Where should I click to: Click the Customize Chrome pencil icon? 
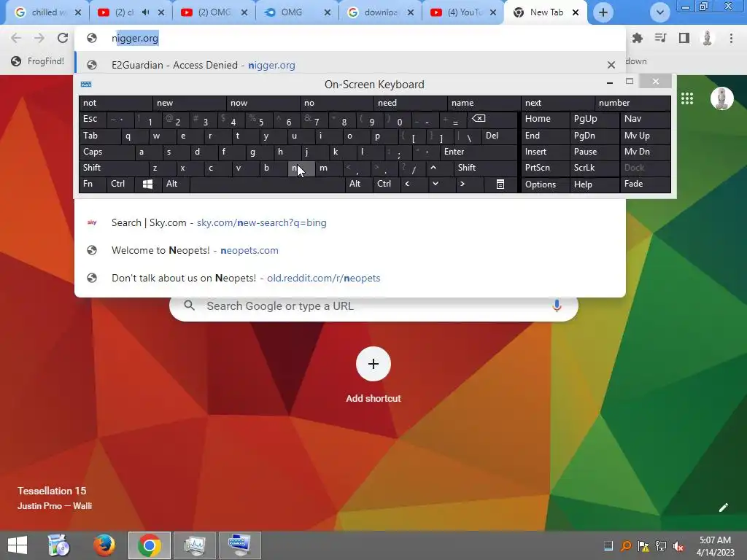click(723, 507)
